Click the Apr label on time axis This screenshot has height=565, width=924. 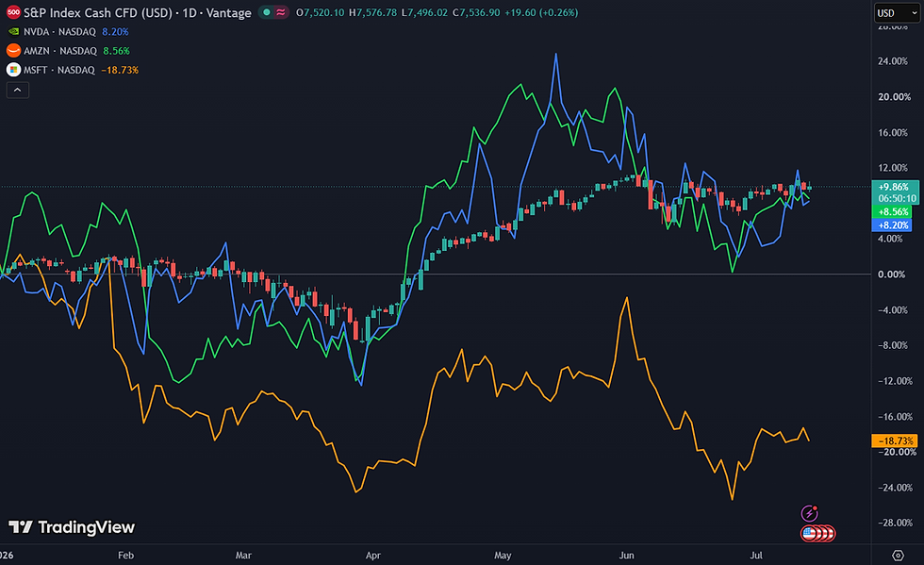coord(373,556)
